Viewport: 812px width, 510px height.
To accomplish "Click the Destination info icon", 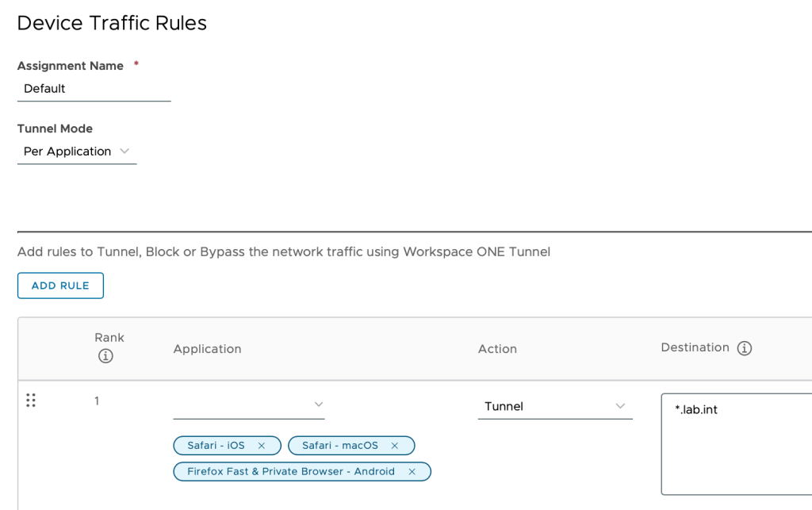I will point(744,348).
